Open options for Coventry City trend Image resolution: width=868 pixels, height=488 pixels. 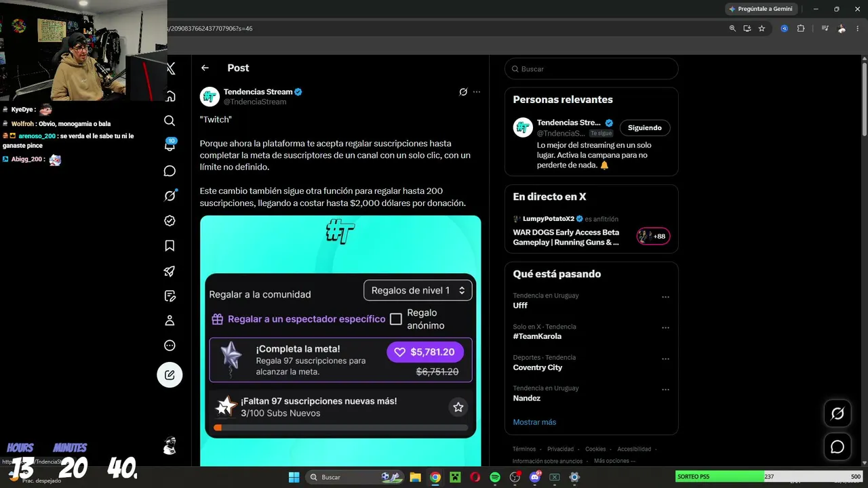665,359
